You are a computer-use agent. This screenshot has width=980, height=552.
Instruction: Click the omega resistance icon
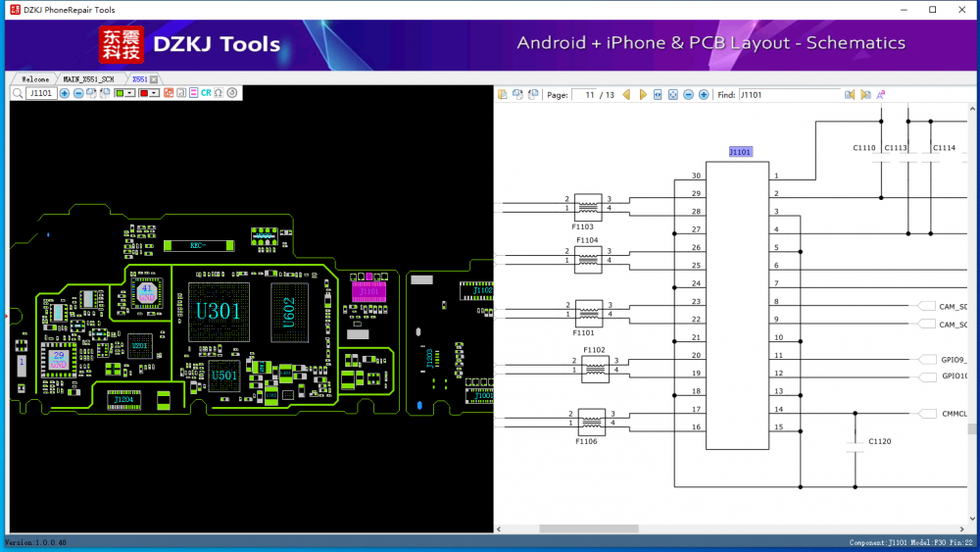219,93
